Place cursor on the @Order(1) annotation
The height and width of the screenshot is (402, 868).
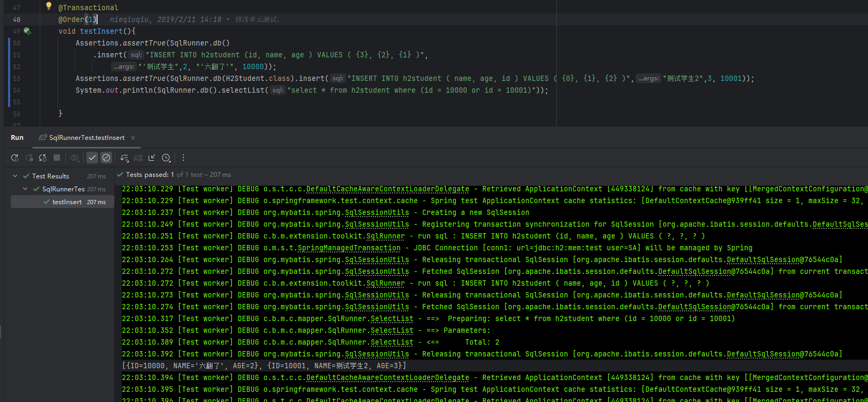[78, 19]
